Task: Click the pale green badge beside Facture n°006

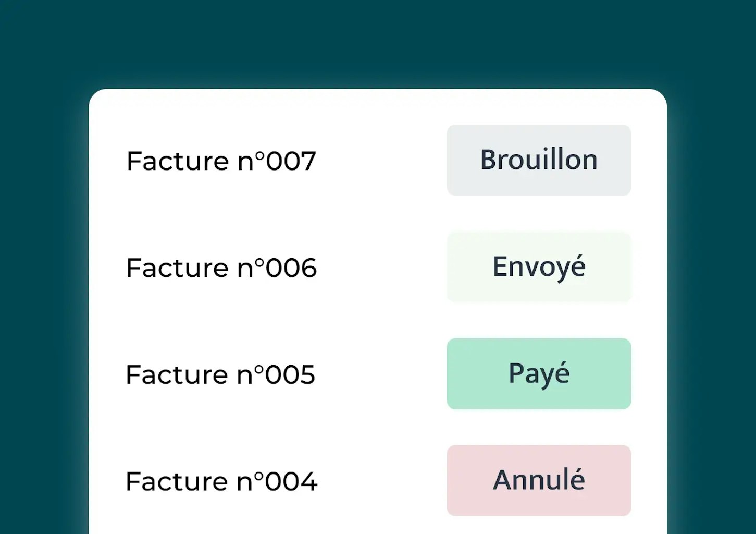Action: (539, 267)
